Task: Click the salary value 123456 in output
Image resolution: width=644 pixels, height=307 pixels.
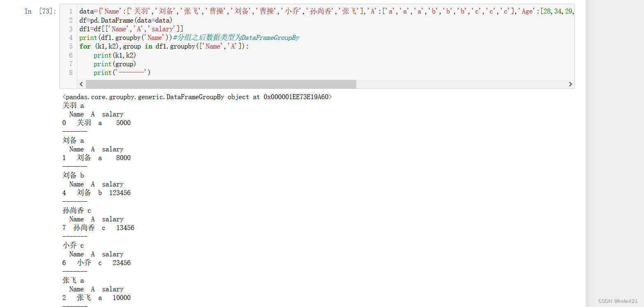Action: pos(120,193)
